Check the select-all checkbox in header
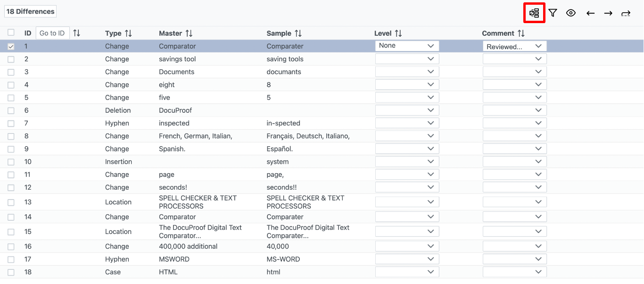 click(x=11, y=33)
